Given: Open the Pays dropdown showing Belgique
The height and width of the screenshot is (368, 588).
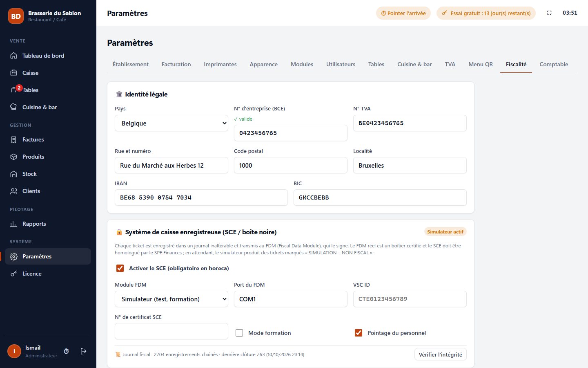Looking at the screenshot, I should click(x=171, y=123).
